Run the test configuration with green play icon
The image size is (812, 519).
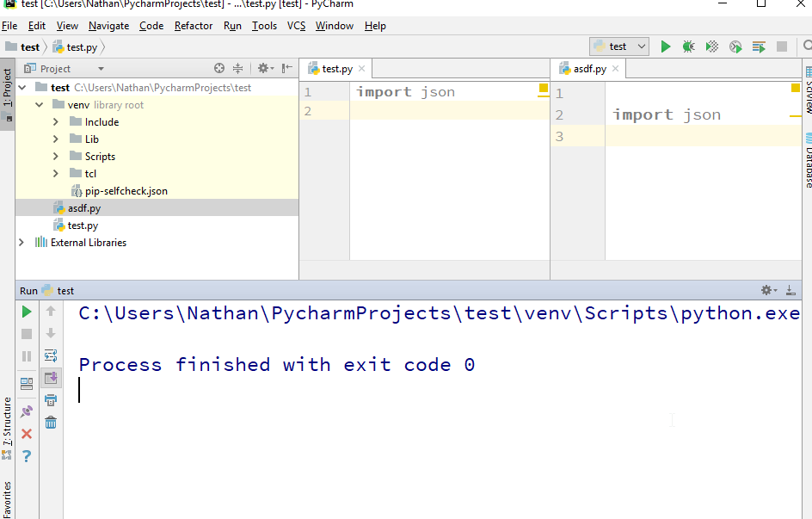click(x=665, y=46)
